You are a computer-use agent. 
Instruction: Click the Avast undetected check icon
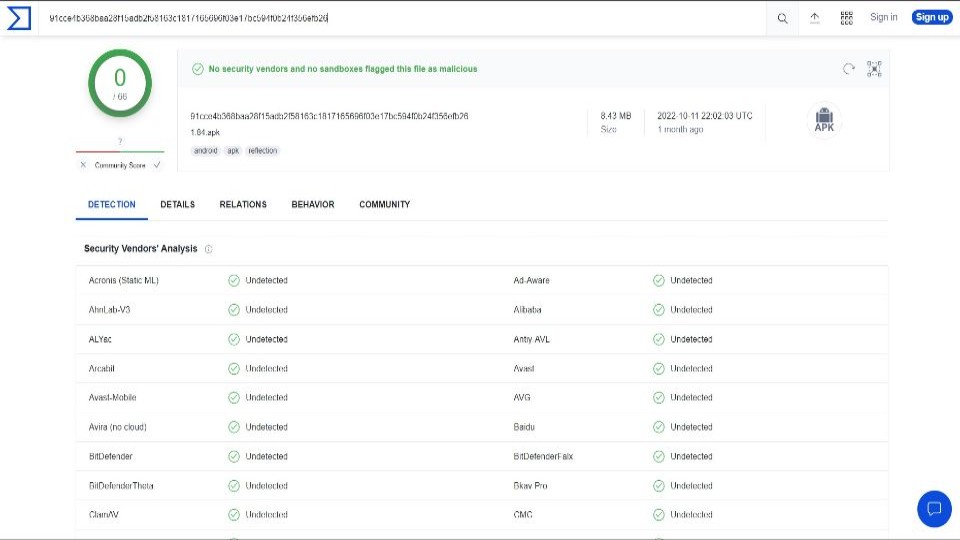click(x=659, y=369)
